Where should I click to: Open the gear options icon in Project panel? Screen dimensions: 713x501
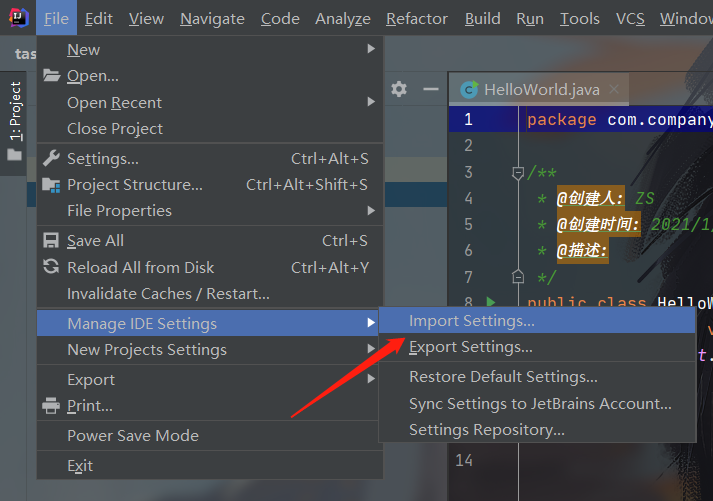(x=399, y=89)
